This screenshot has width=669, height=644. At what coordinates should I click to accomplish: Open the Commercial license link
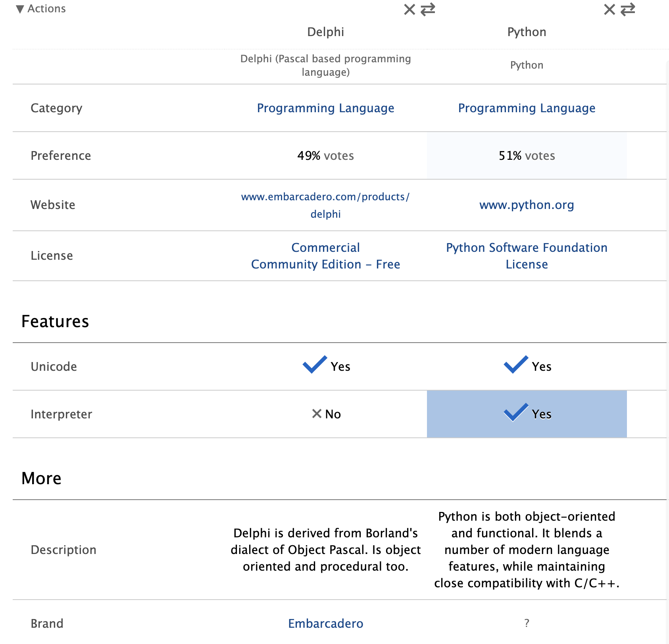pos(325,247)
